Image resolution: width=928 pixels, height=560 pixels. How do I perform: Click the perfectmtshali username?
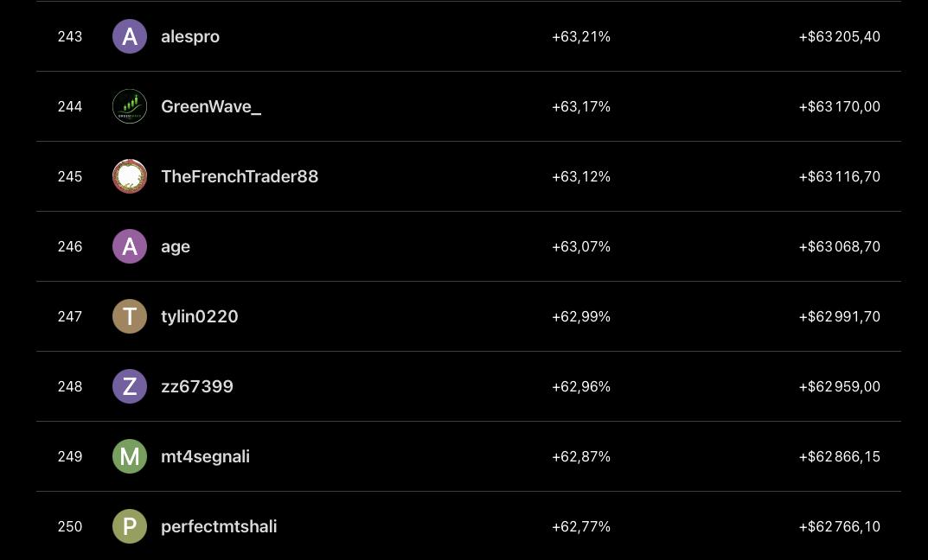[219, 526]
